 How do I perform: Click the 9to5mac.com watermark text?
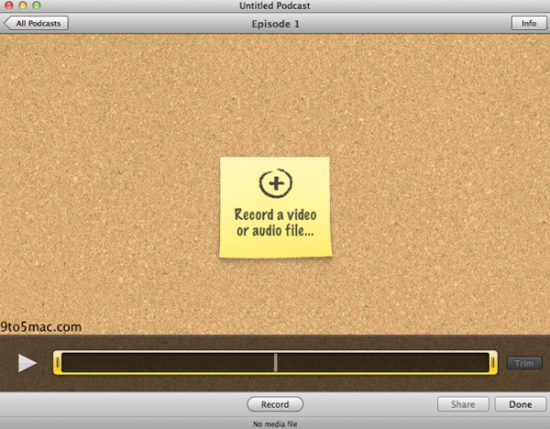pos(41,327)
